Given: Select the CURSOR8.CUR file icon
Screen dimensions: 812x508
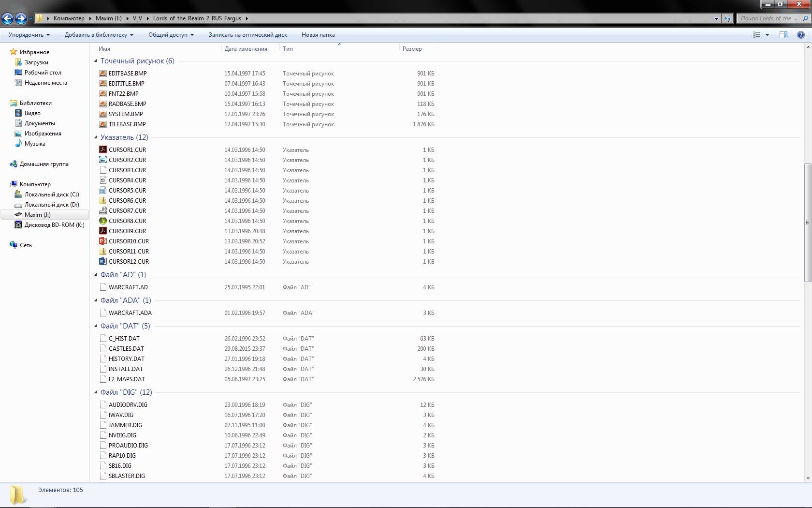Looking at the screenshot, I should [103, 221].
